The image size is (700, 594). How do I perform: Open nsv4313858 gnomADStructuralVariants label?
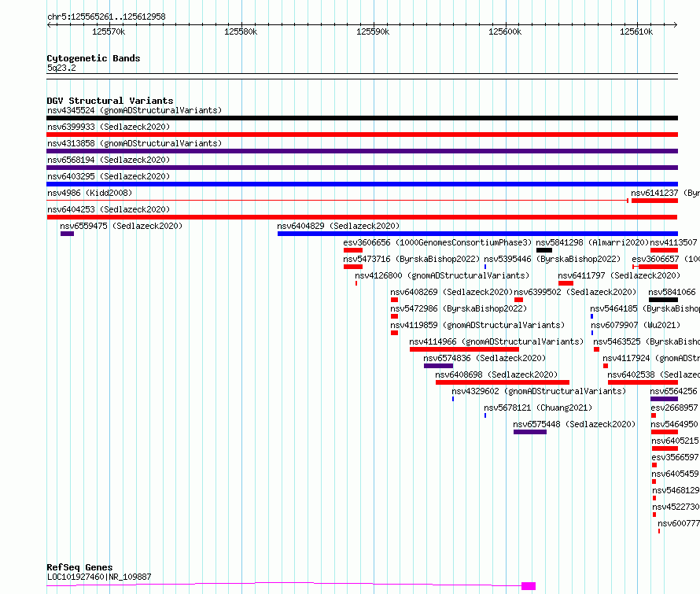(134, 143)
